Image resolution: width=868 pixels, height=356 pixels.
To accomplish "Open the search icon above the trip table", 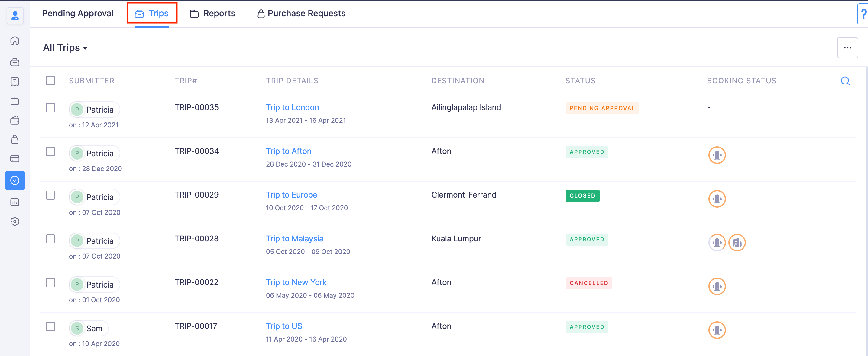I will point(845,81).
